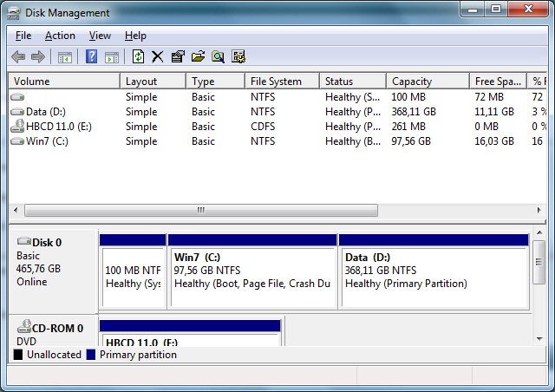Click the Healthy (B... status cell
Image resolution: width=555 pixels, height=392 pixels.
click(x=353, y=141)
